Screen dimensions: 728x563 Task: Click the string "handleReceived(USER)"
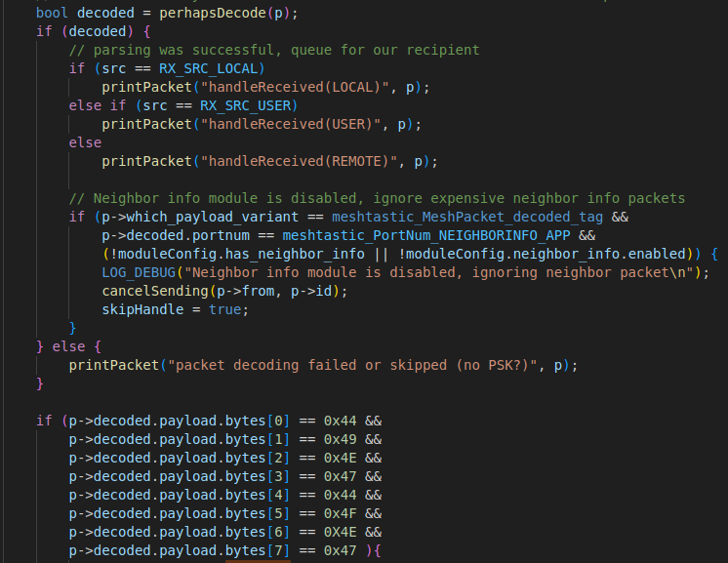[x=291, y=124]
